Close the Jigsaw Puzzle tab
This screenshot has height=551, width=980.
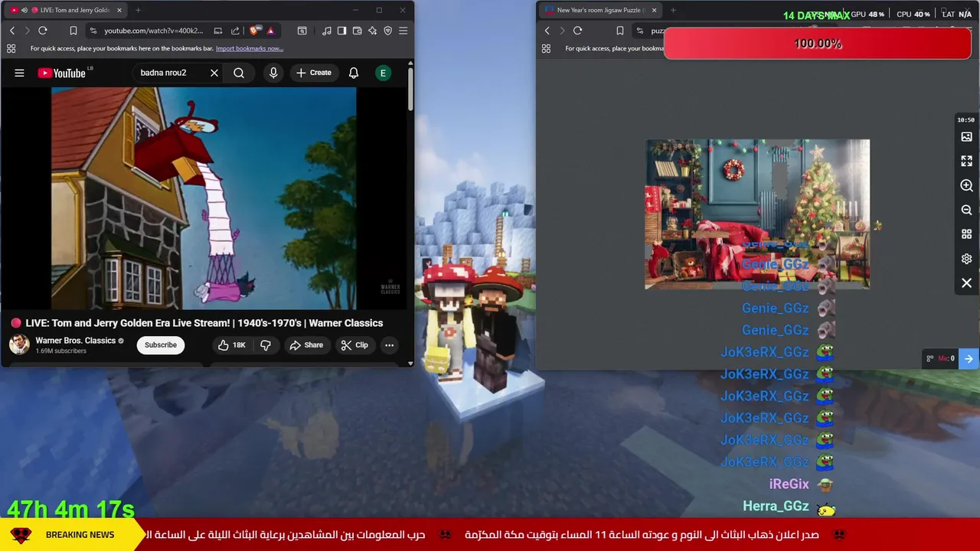pyautogui.click(x=654, y=10)
